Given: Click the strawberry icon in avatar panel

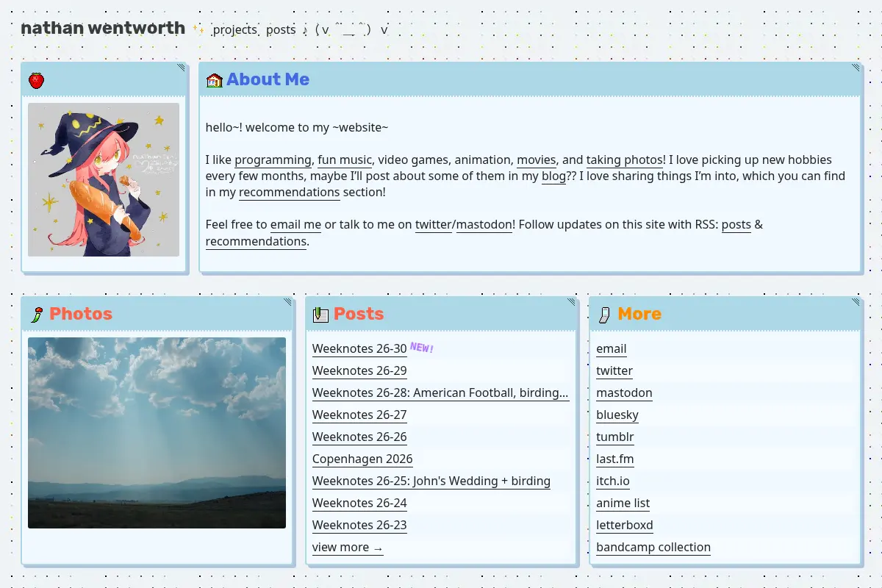Looking at the screenshot, I should 36,80.
